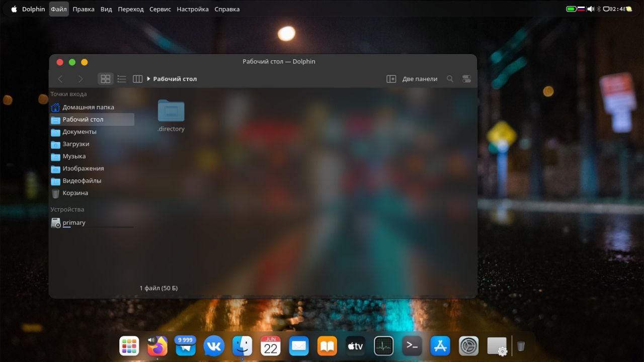Open Домашняя папка in the places panel
The height and width of the screenshot is (362, 644).
(92, 107)
